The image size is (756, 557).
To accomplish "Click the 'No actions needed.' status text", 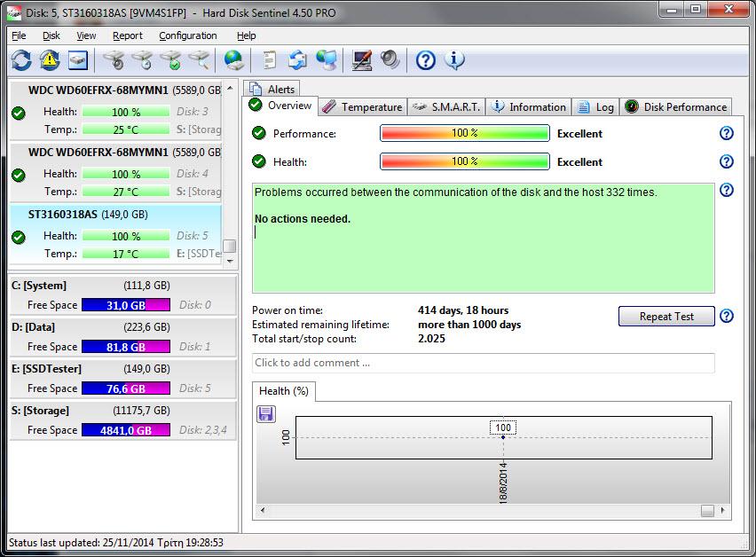I will (x=303, y=219).
